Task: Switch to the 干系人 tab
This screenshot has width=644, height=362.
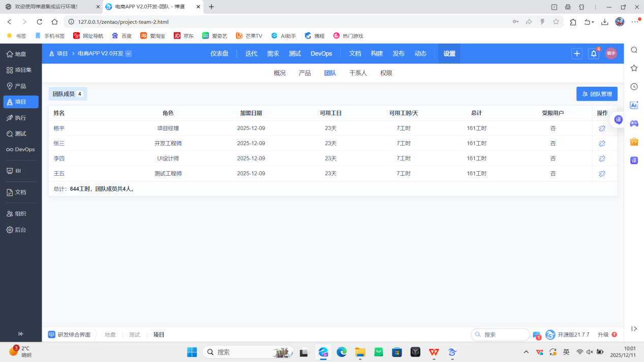Action: (x=358, y=73)
